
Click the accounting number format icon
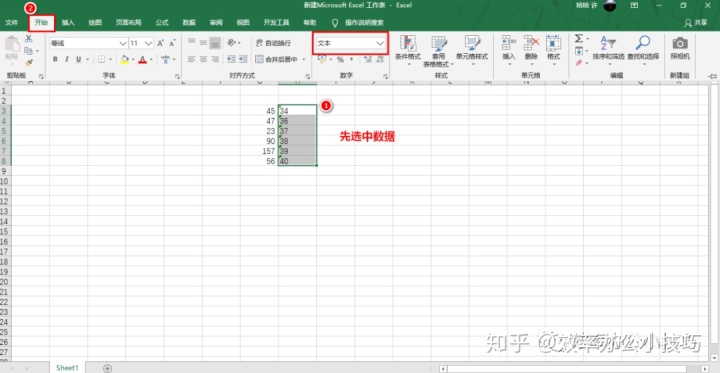coord(322,59)
